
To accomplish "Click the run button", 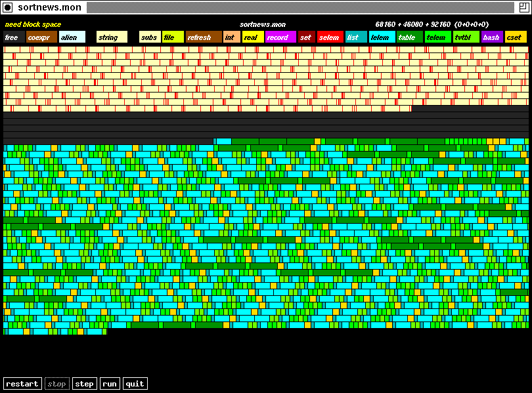I will coord(110,384).
